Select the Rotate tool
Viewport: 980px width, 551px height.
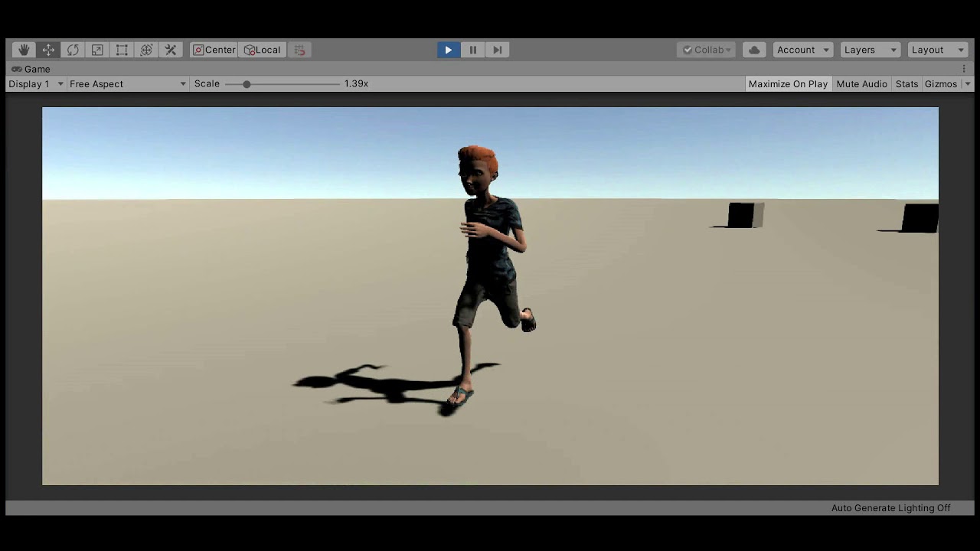click(73, 50)
